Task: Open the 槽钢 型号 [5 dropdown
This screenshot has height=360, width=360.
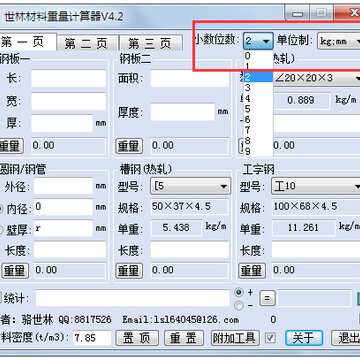Action: tap(191, 186)
